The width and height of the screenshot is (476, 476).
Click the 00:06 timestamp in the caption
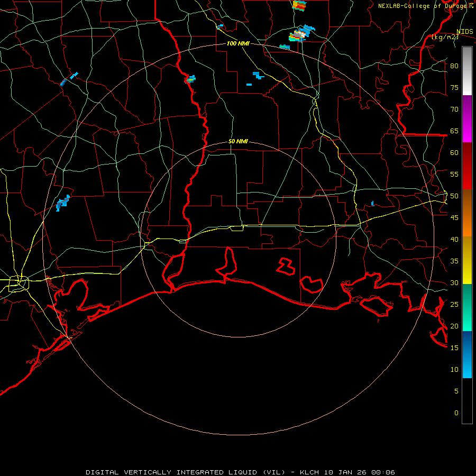(383, 472)
